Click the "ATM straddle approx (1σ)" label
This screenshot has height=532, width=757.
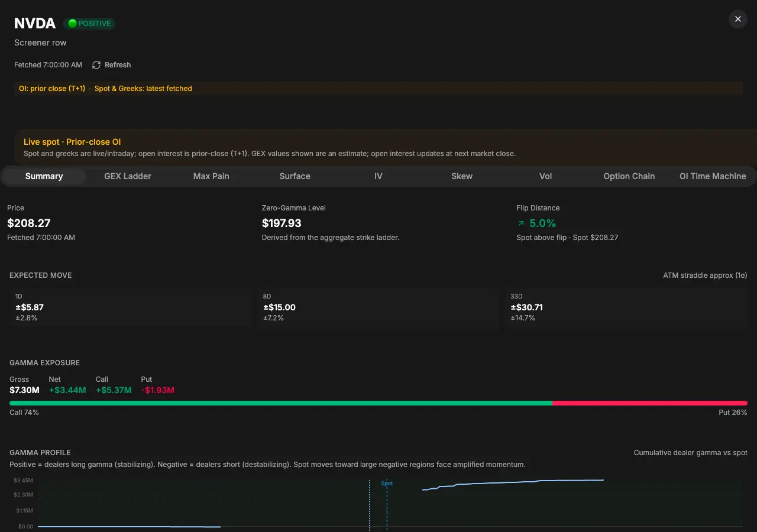coord(706,275)
